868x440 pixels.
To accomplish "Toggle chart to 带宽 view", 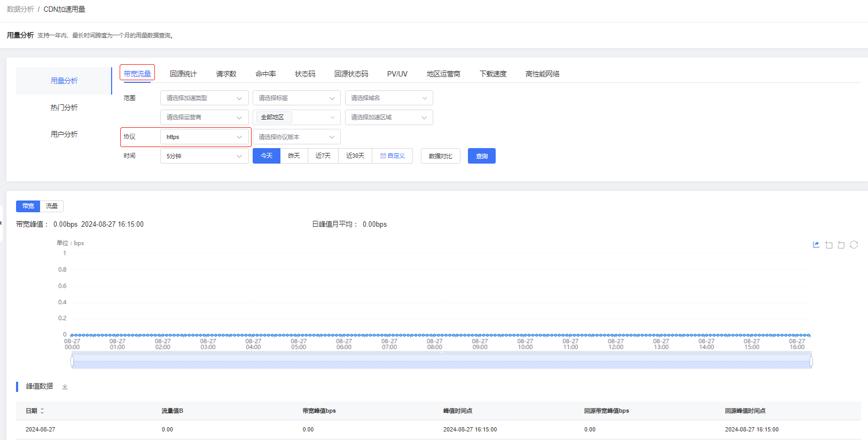I will click(28, 206).
